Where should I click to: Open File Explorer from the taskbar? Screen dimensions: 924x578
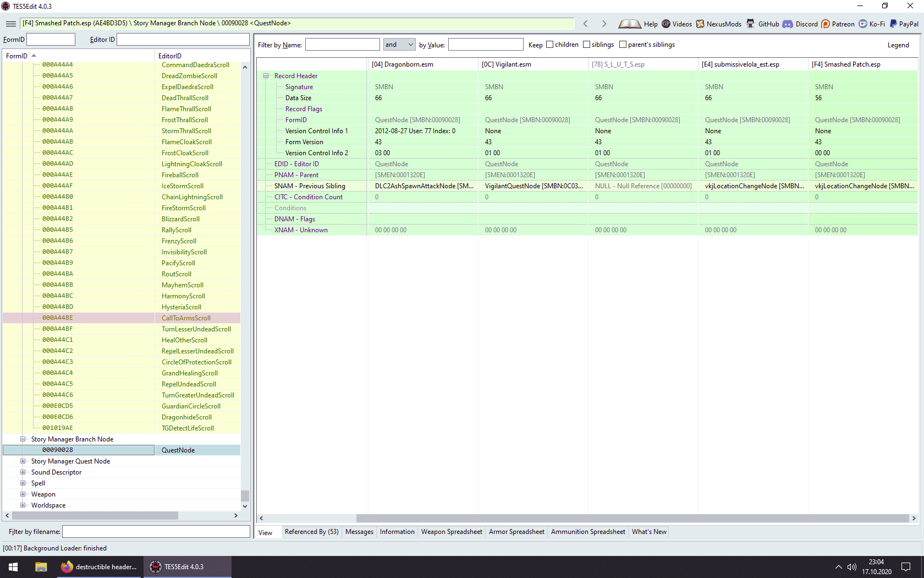pos(41,567)
